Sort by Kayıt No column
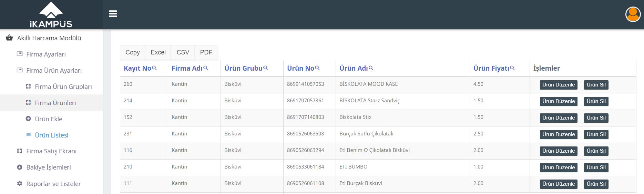Image resolution: width=644 pixels, height=194 pixels. tap(137, 68)
